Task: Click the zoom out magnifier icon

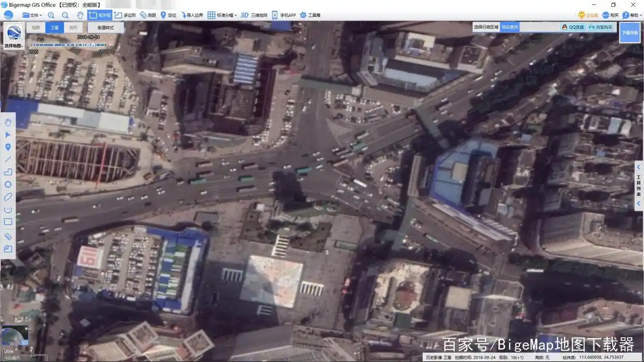Action: (65, 15)
